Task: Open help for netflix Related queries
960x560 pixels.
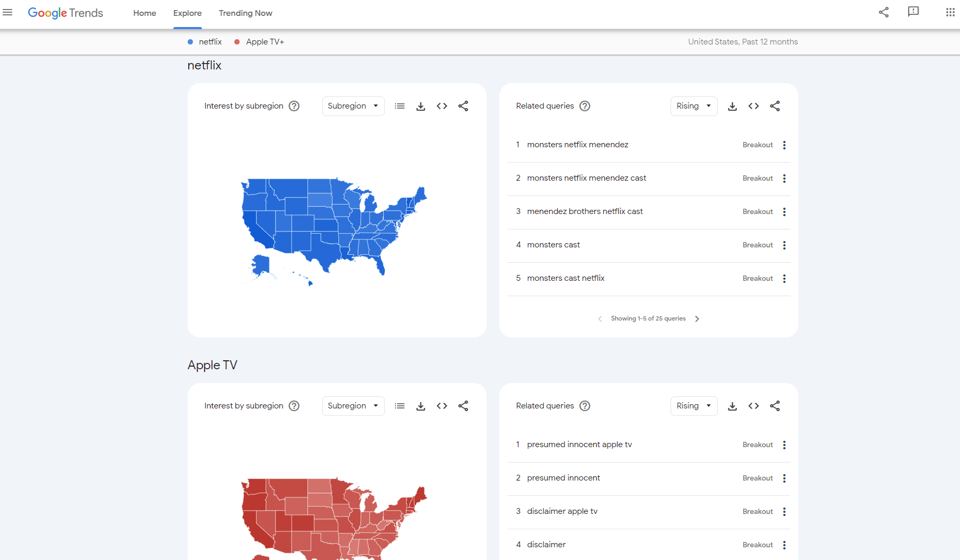Action: [x=585, y=106]
